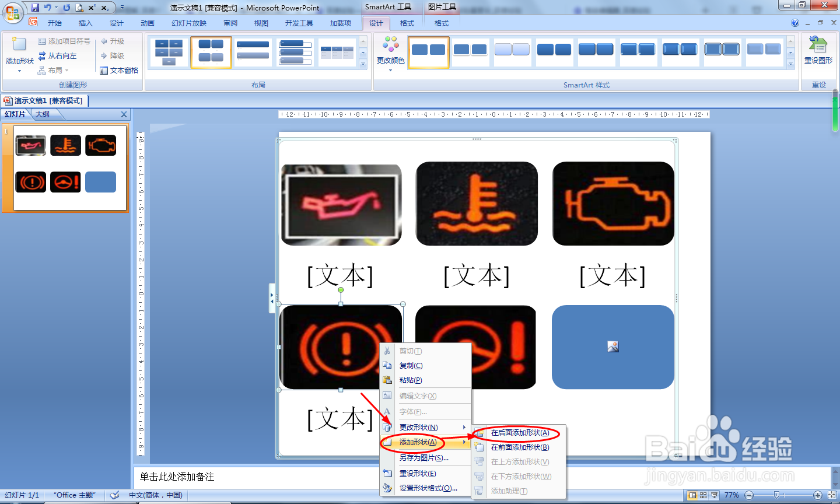Click 添加形状(A) in the context menu
This screenshot has height=504, width=840.
(425, 442)
